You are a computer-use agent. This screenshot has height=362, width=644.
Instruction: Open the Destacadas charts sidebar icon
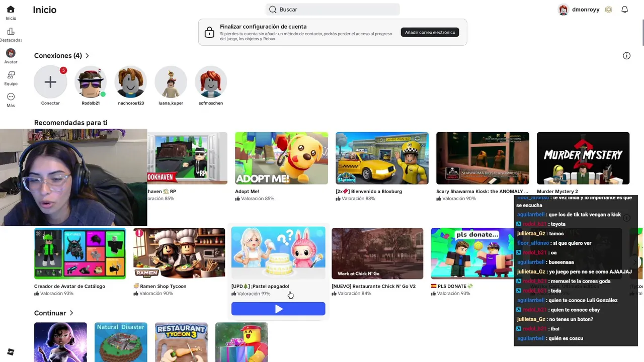pos(11,31)
